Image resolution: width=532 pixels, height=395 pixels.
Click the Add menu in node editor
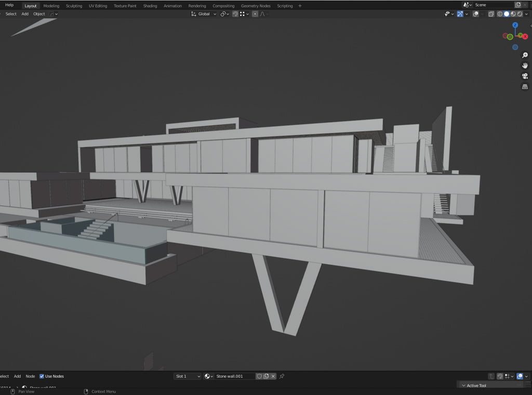[17, 376]
